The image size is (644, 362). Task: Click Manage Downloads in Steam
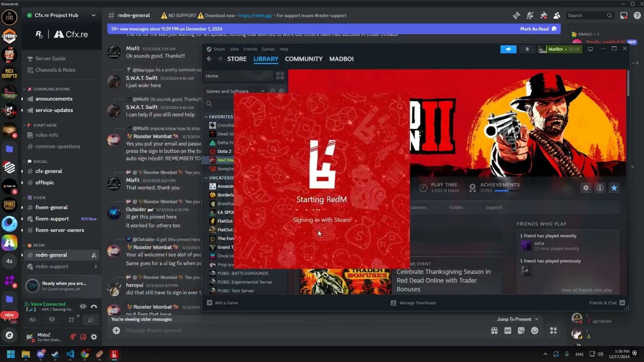[414, 303]
